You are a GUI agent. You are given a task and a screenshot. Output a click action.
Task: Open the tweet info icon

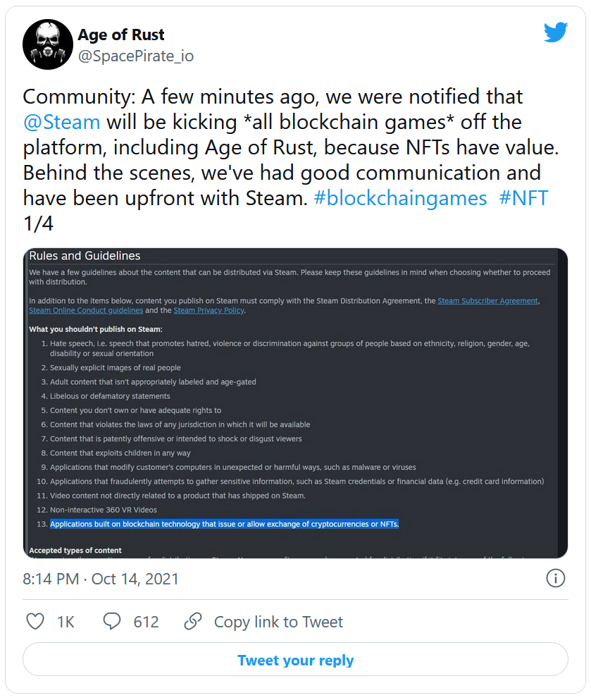555,579
